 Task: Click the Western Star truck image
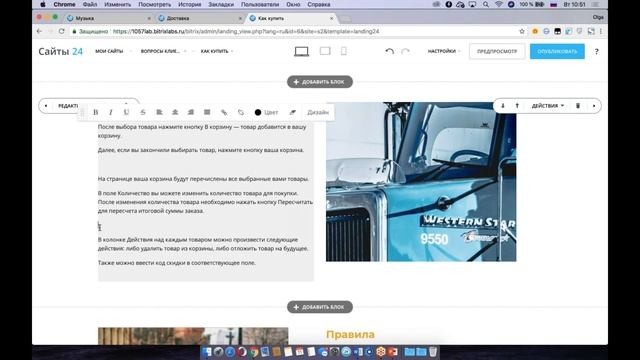coord(421,182)
